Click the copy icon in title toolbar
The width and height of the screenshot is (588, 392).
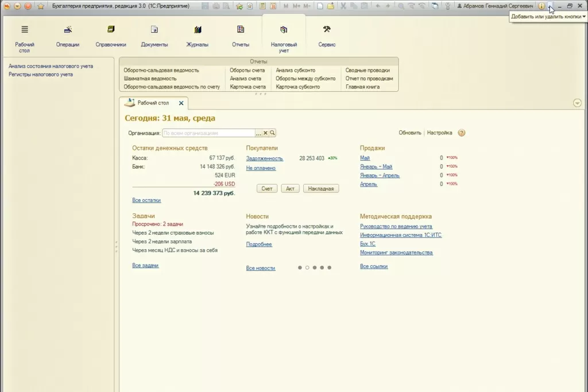pyautogui.click(x=354, y=6)
